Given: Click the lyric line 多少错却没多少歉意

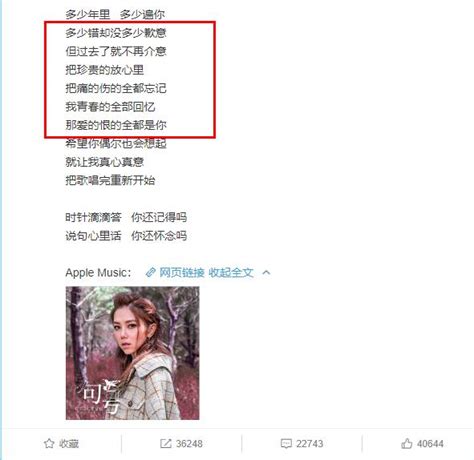Looking at the screenshot, I should tap(116, 33).
